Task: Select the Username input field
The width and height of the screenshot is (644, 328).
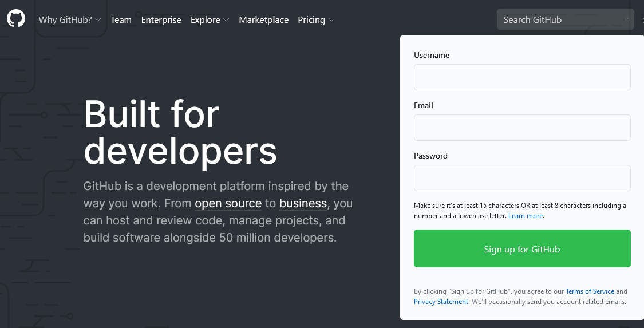Action: pyautogui.click(x=522, y=77)
